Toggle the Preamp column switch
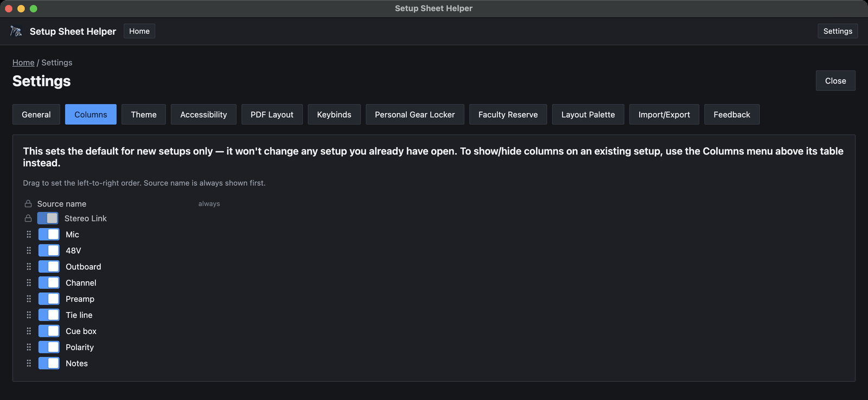 [49, 299]
